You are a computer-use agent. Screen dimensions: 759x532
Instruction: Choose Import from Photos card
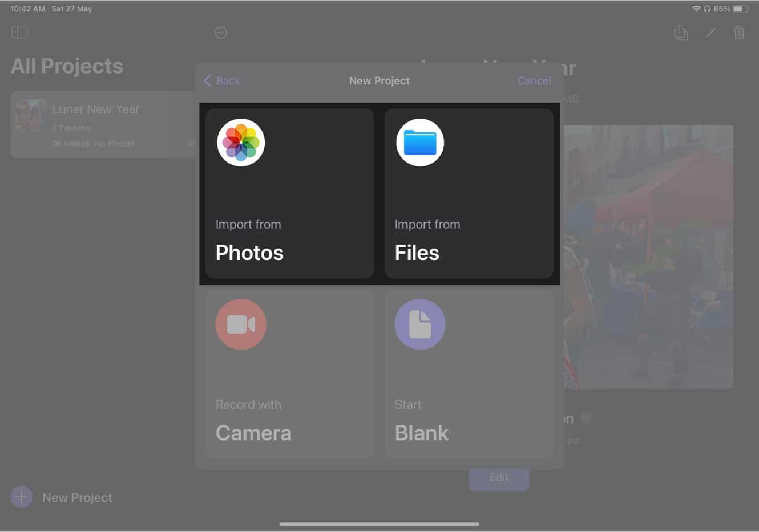[290, 194]
